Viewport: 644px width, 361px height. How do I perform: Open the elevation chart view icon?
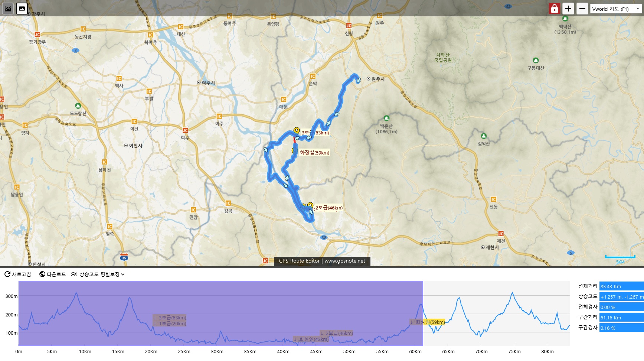point(8,9)
